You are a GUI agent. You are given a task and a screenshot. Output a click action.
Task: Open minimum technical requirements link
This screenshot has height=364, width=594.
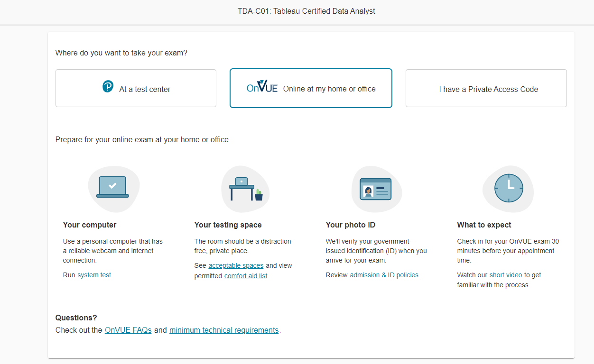tap(224, 330)
